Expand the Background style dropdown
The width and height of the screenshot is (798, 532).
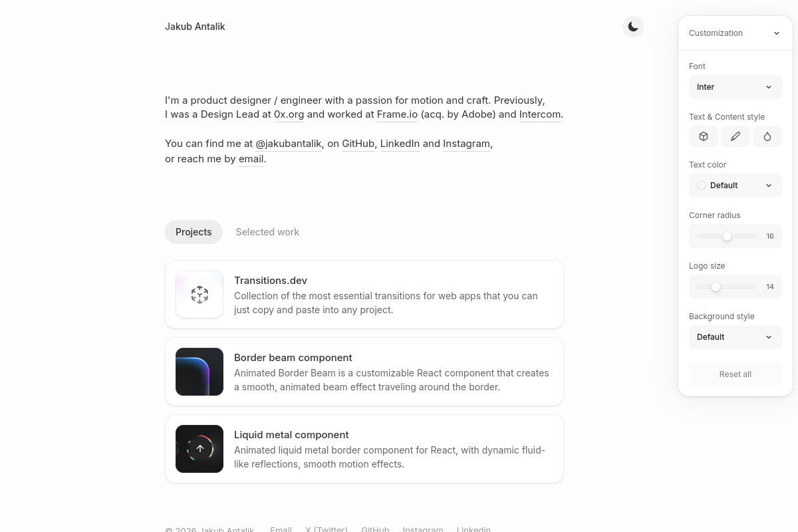coord(735,337)
